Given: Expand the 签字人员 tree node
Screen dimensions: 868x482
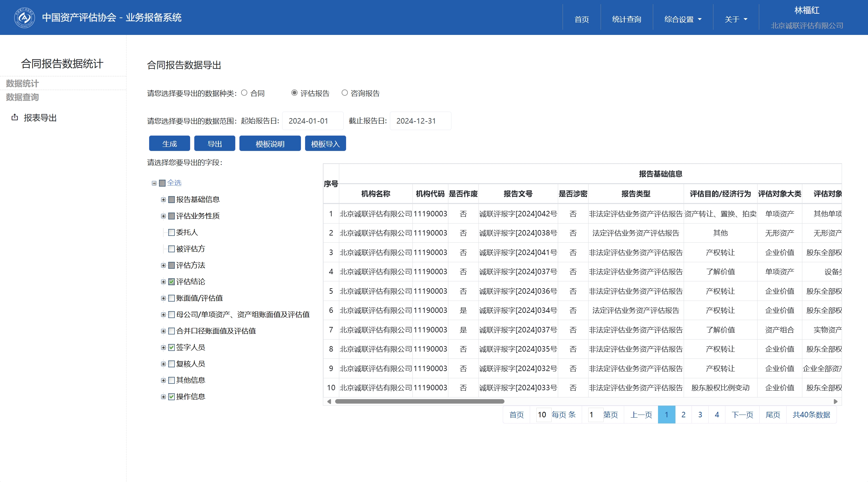Looking at the screenshot, I should (163, 347).
